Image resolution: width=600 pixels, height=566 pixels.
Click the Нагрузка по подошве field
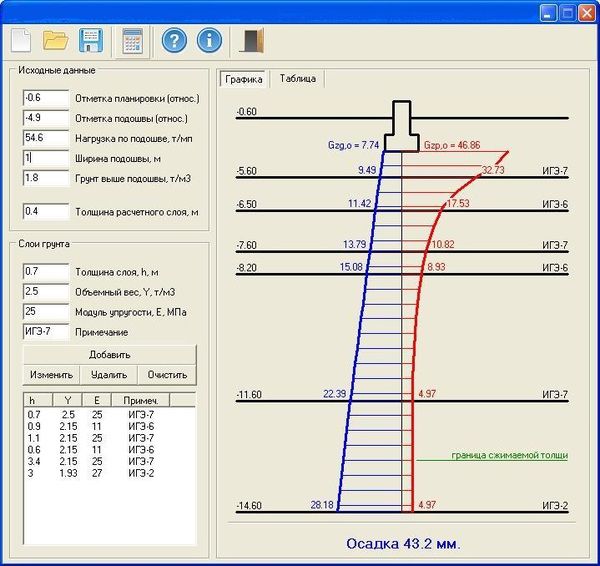tap(46, 138)
